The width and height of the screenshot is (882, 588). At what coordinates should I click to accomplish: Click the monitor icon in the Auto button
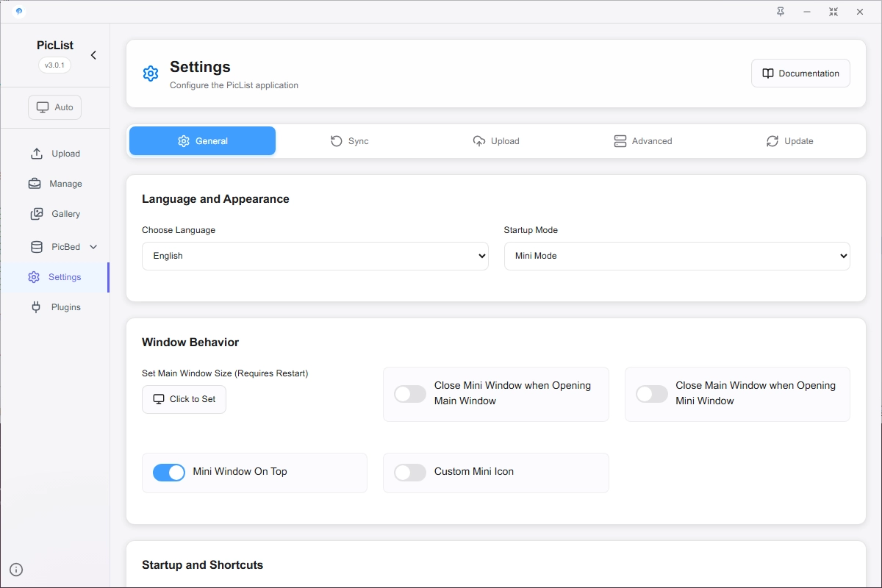(43, 107)
